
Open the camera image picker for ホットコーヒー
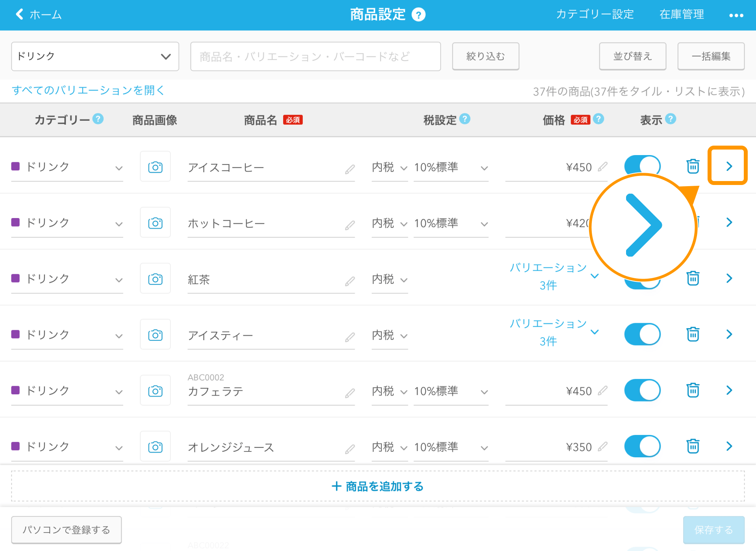coord(155,223)
